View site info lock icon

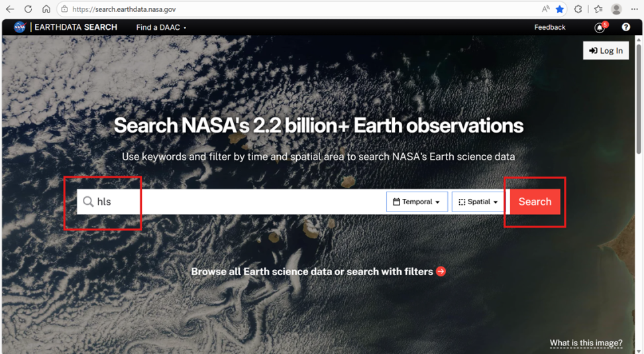click(x=64, y=9)
